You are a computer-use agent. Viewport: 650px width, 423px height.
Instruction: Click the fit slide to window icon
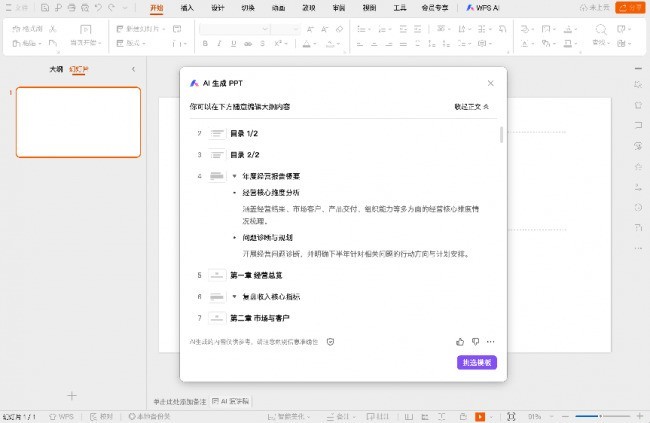click(x=511, y=416)
